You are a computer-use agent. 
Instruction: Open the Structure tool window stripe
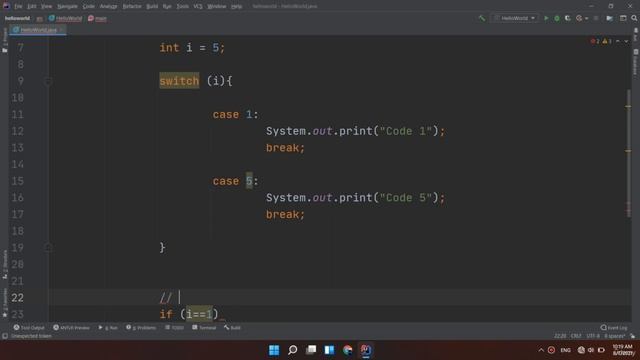pyautogui.click(x=4, y=264)
